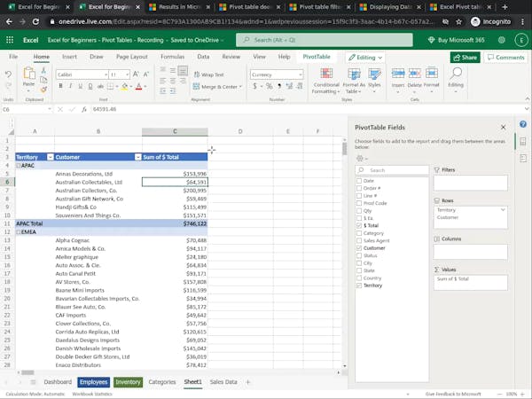Click Workbook Statistics in status bar

coord(92,394)
